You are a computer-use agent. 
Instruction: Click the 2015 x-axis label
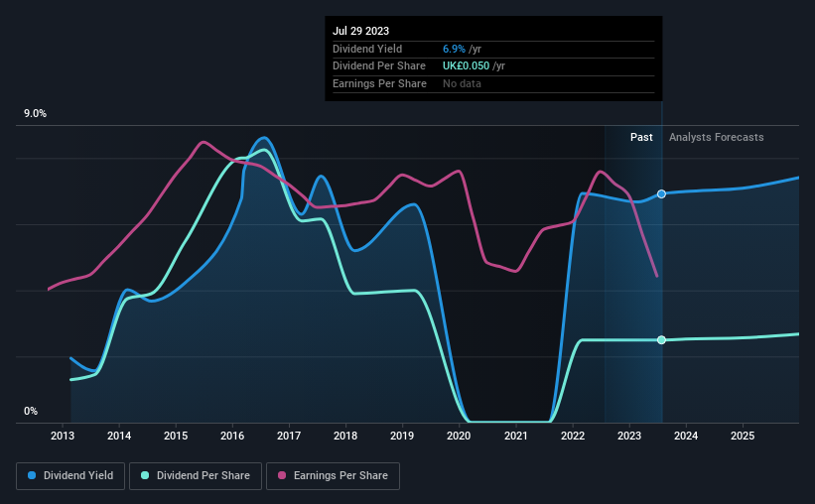tap(176, 436)
